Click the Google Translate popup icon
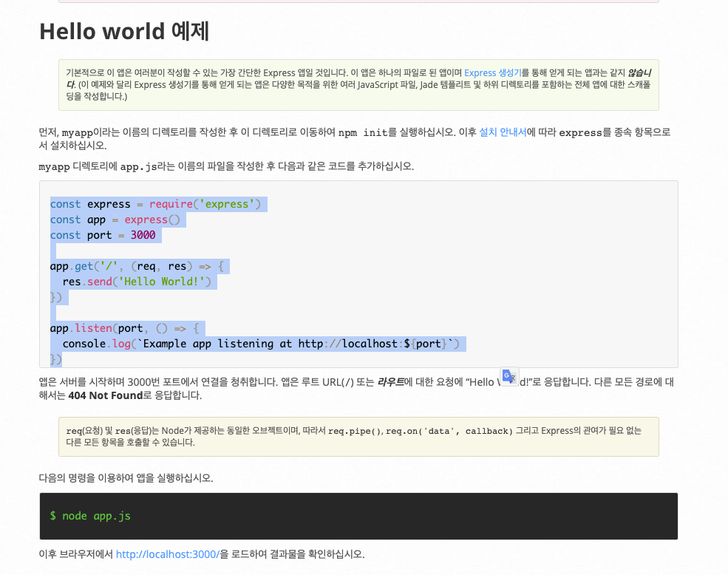This screenshot has height=575, width=728. (508, 376)
